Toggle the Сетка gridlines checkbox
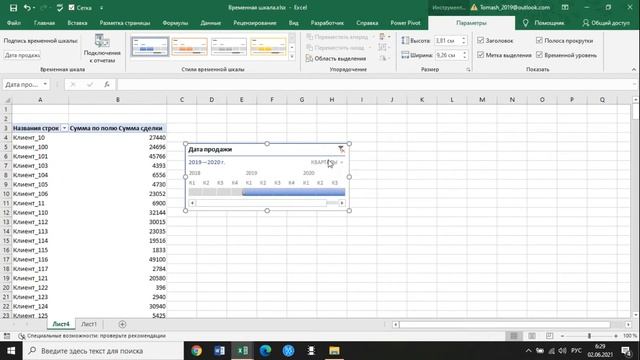The image size is (640, 360). click(x=72, y=8)
